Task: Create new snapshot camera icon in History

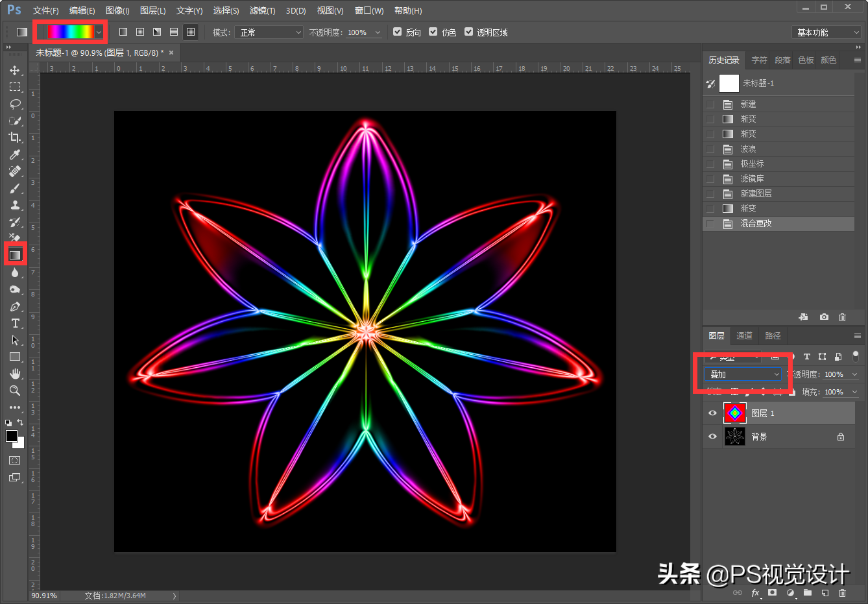Action: [x=824, y=317]
